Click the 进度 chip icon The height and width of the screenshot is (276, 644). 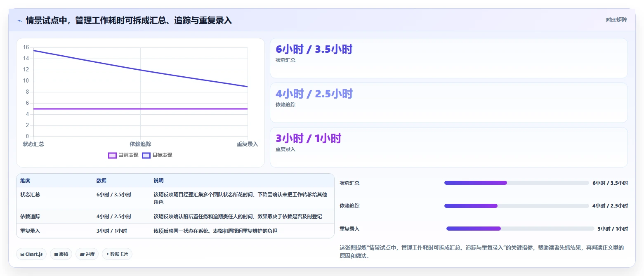82,255
